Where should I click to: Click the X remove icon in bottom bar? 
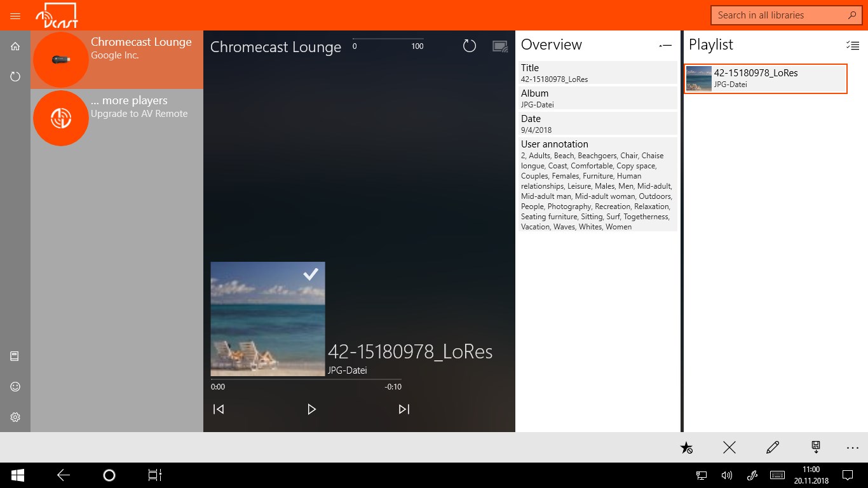729,447
